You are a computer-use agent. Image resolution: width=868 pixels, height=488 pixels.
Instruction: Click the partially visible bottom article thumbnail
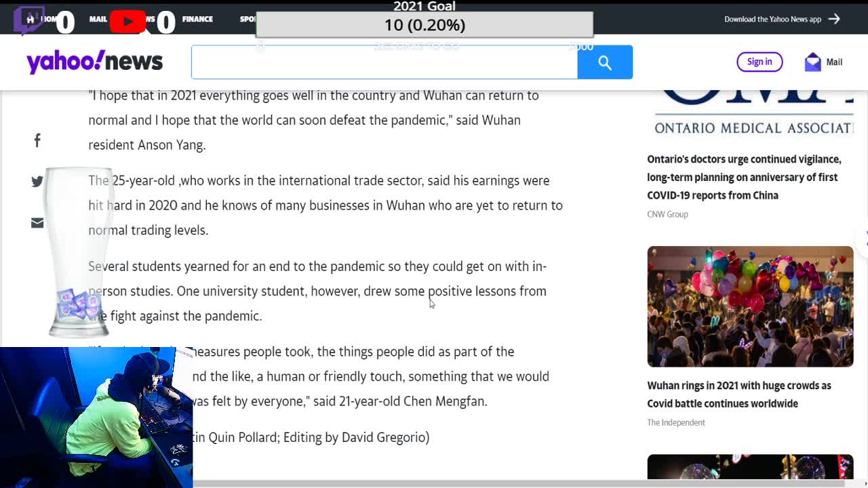point(750,468)
